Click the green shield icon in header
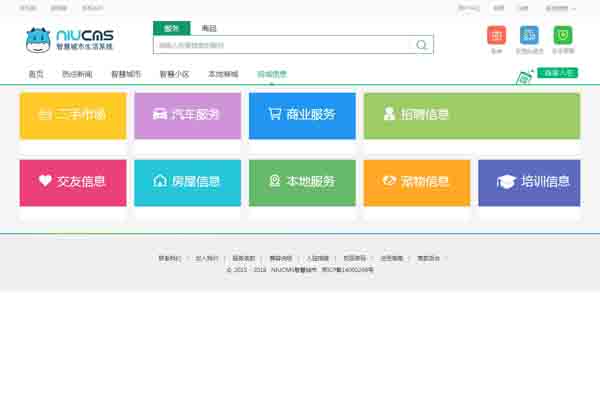The width and height of the screenshot is (600, 405). pyautogui.click(x=563, y=35)
